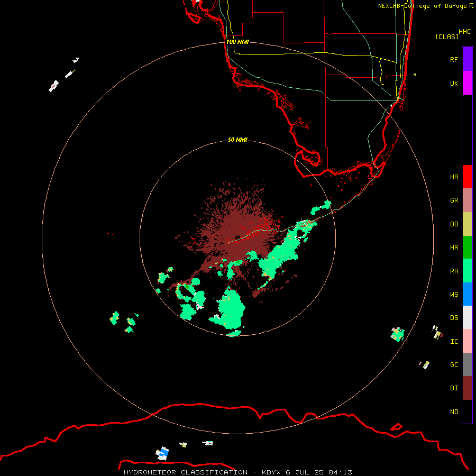Click the 'IC' legend label
Screen dimensions: 476x476
coord(454,342)
